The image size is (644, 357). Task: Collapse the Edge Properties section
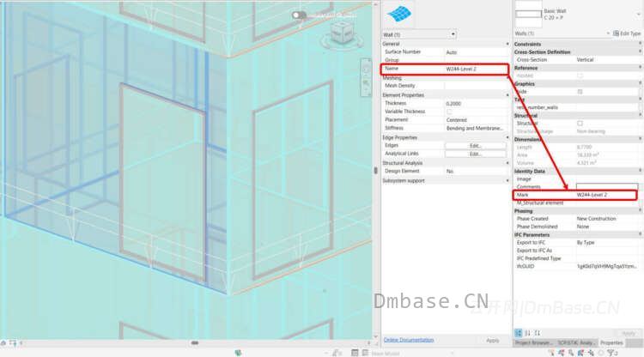coord(507,137)
